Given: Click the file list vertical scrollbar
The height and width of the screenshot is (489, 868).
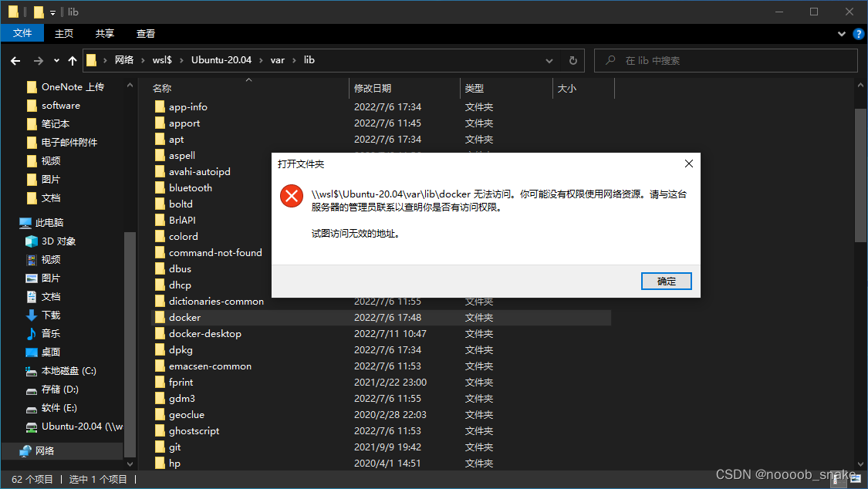Looking at the screenshot, I should click(x=860, y=175).
